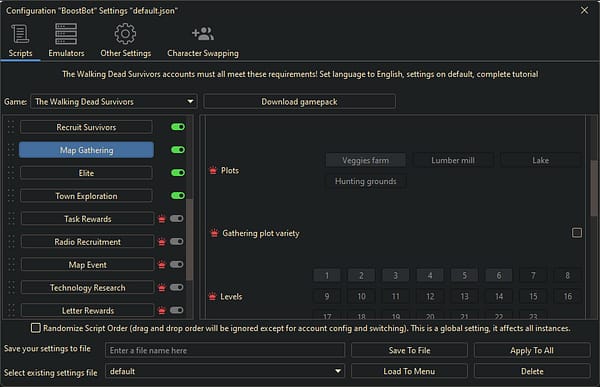
Task: Open the Emulators server icon
Action: (x=66, y=34)
